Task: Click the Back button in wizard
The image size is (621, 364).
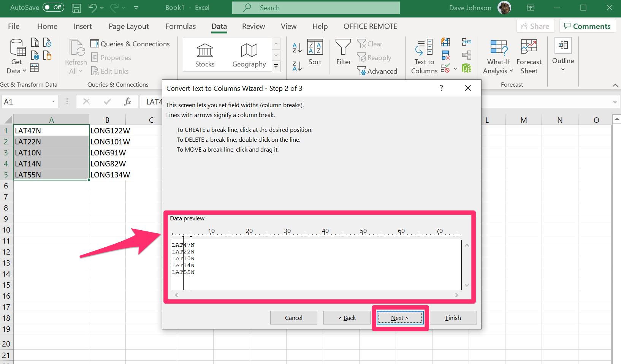Action: point(347,318)
